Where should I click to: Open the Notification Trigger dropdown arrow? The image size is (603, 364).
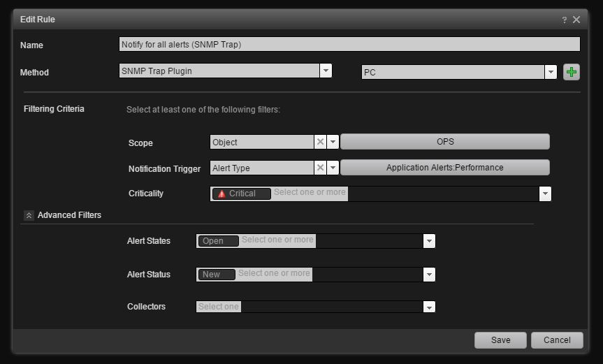click(333, 168)
